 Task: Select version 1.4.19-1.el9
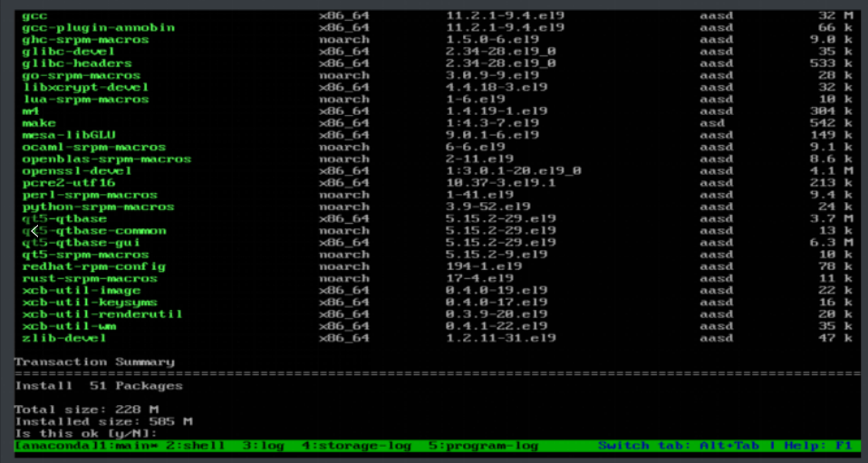click(x=497, y=111)
